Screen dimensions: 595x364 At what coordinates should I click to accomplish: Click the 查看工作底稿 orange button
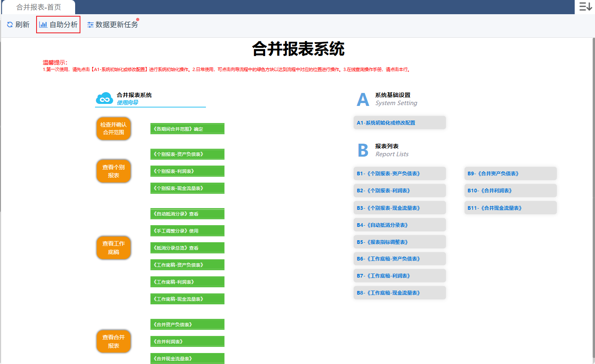click(114, 248)
